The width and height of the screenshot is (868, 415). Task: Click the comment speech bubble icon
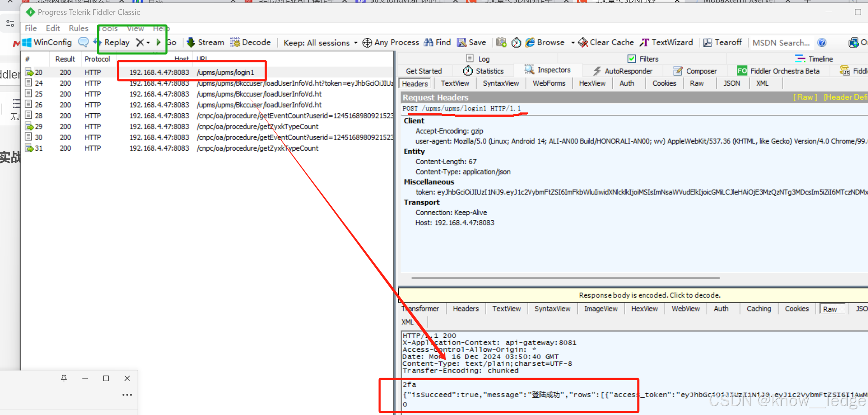[x=84, y=42]
